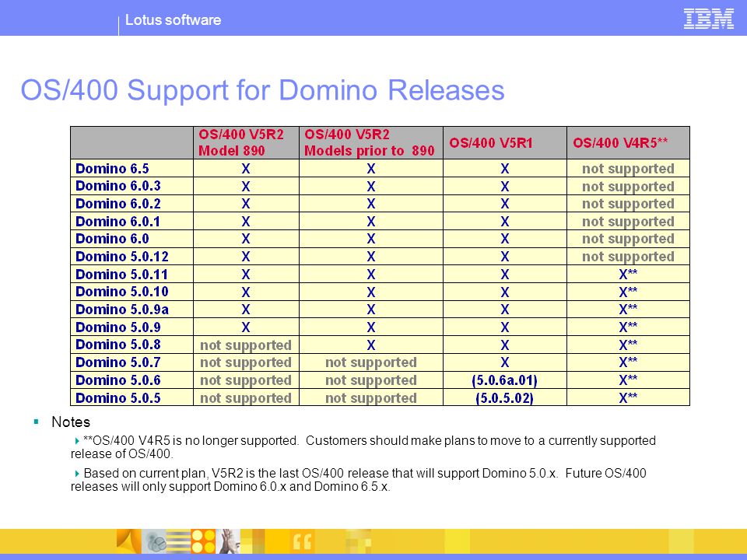Click the 'Domino 5.0.6' row label

click(118, 380)
